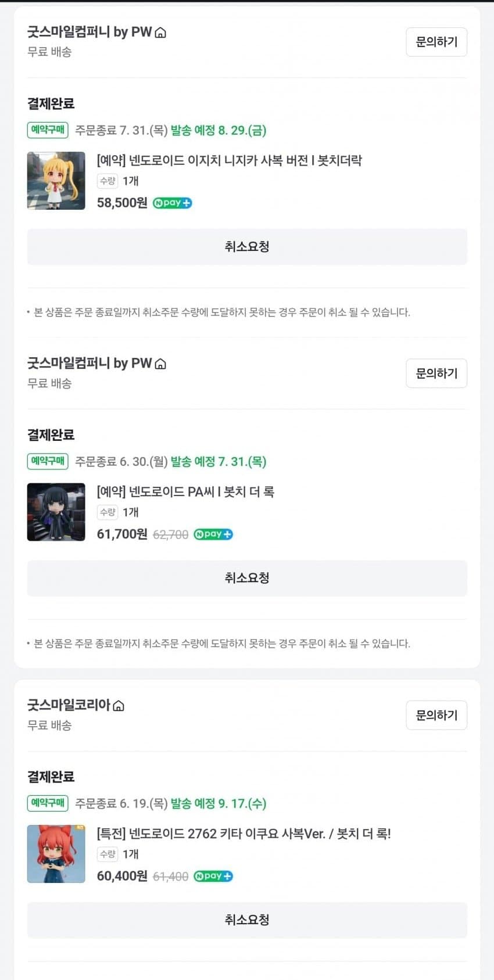Click 취소요청 for the 넨도로이드 PA씨 order

click(x=247, y=578)
